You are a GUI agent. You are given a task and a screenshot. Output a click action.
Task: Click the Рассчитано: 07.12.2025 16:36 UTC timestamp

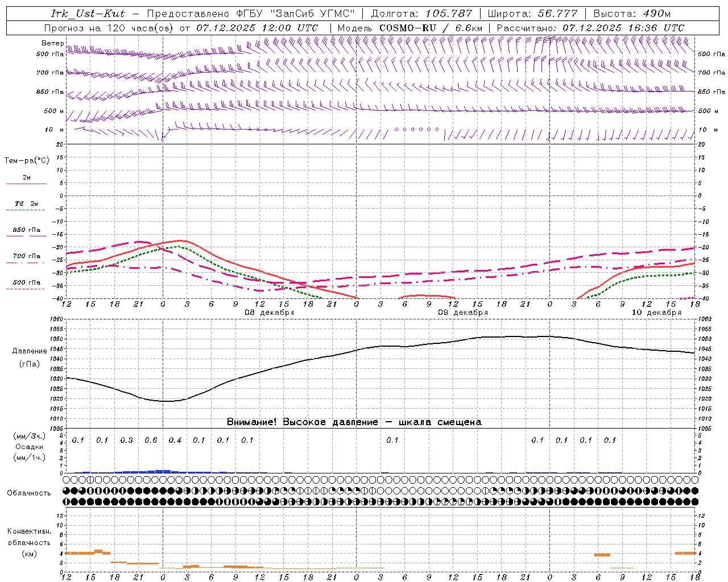[x=590, y=28]
